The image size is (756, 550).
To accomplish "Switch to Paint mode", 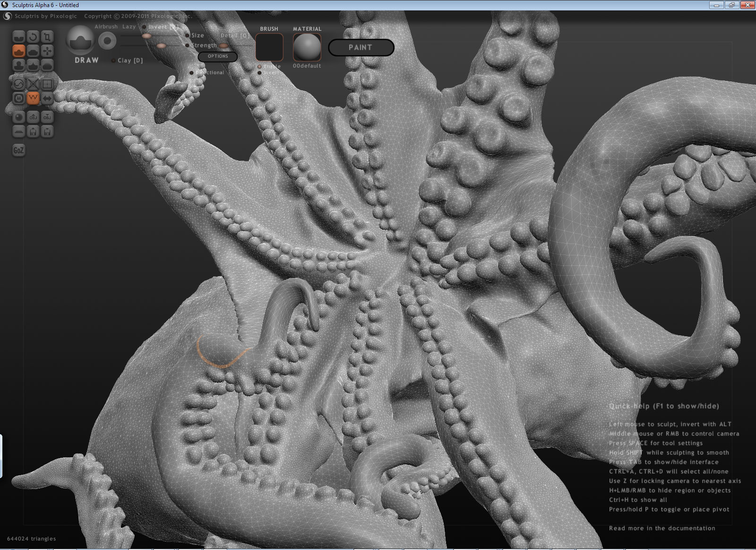I will tap(361, 47).
